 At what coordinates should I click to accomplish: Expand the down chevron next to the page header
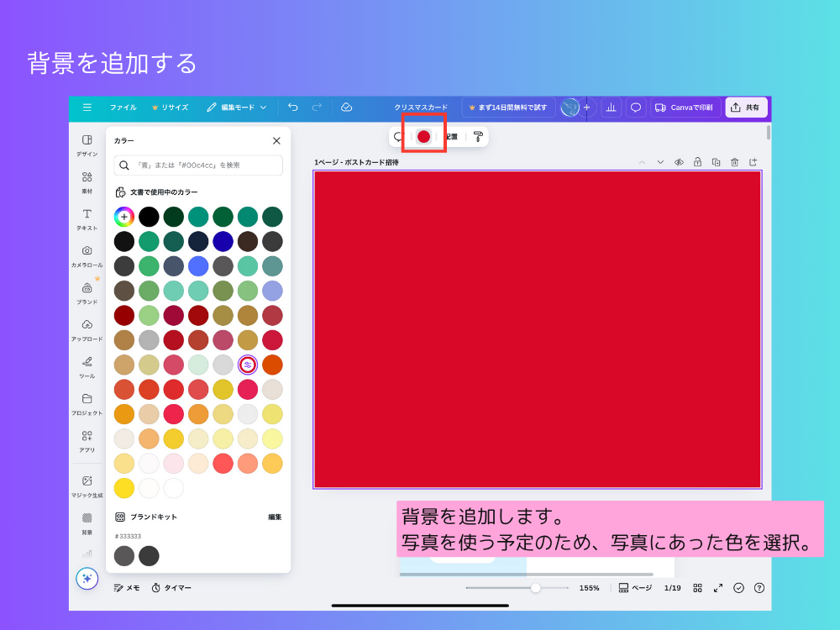(661, 162)
